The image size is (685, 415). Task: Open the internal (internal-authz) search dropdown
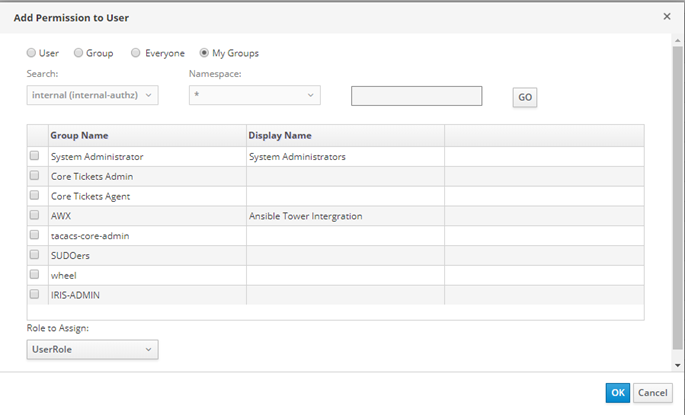click(92, 95)
